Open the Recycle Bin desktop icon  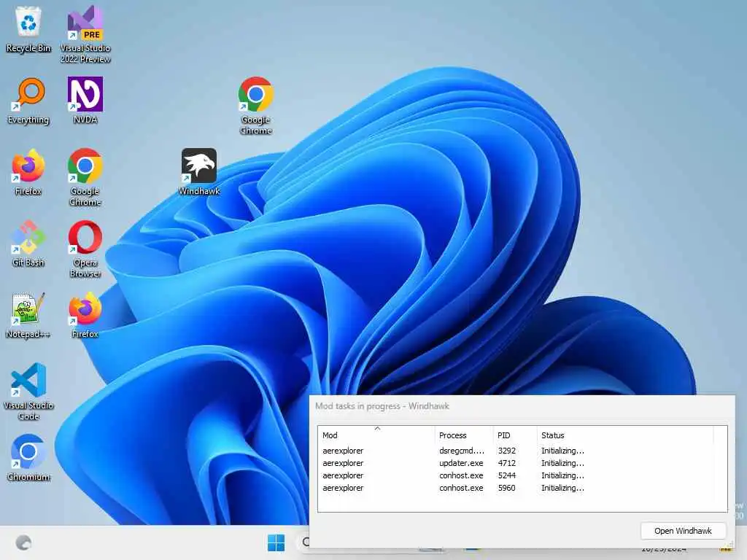tap(28, 29)
